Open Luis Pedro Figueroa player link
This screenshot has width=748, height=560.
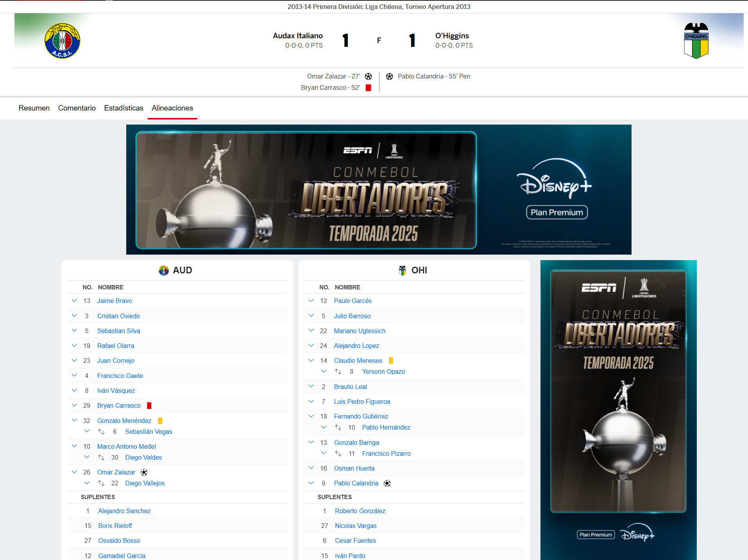point(362,401)
